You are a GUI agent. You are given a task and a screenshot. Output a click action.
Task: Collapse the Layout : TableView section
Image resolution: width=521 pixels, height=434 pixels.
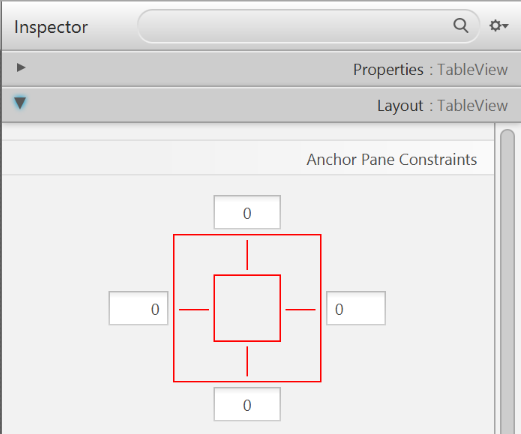[x=20, y=103]
